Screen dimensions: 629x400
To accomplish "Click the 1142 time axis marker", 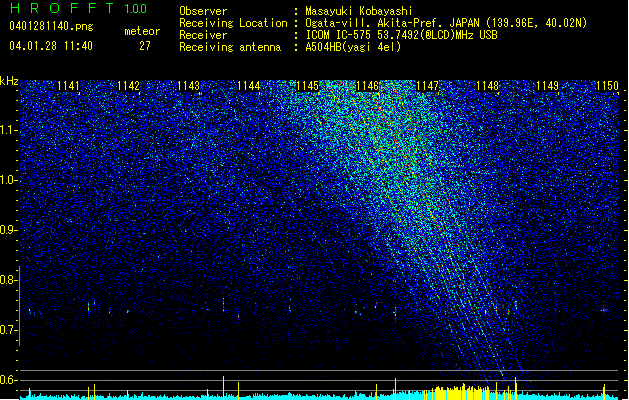I will point(128,86).
